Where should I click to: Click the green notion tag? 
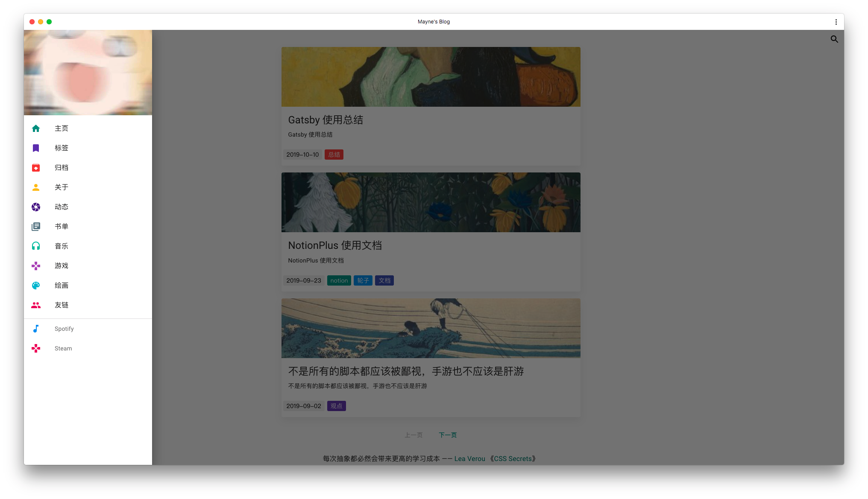coord(339,280)
